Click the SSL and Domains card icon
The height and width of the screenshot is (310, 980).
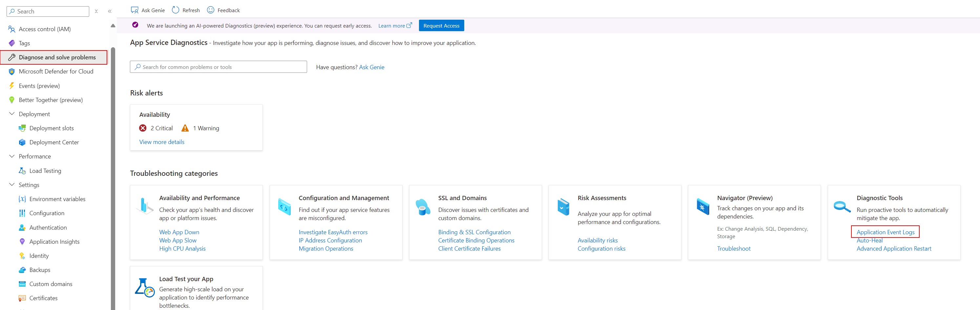(423, 207)
